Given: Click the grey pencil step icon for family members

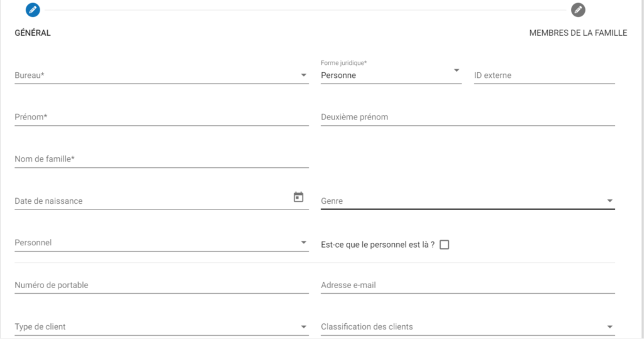Looking at the screenshot, I should tap(578, 9).
